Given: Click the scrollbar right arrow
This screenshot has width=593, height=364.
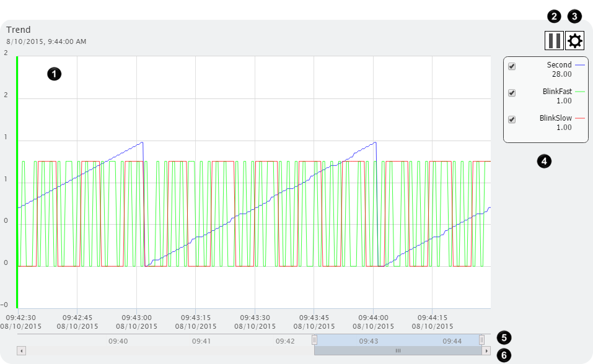Looking at the screenshot, I should click(486, 351).
